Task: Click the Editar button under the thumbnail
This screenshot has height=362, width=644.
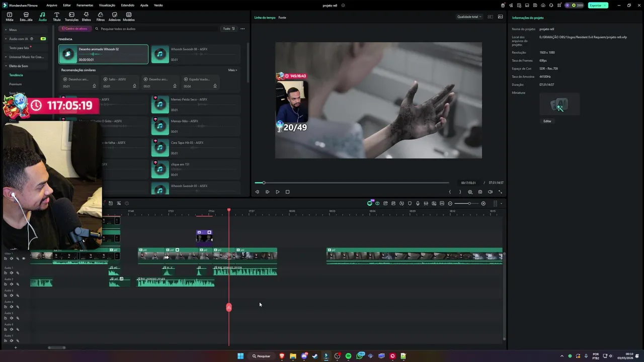Action: pyautogui.click(x=547, y=121)
